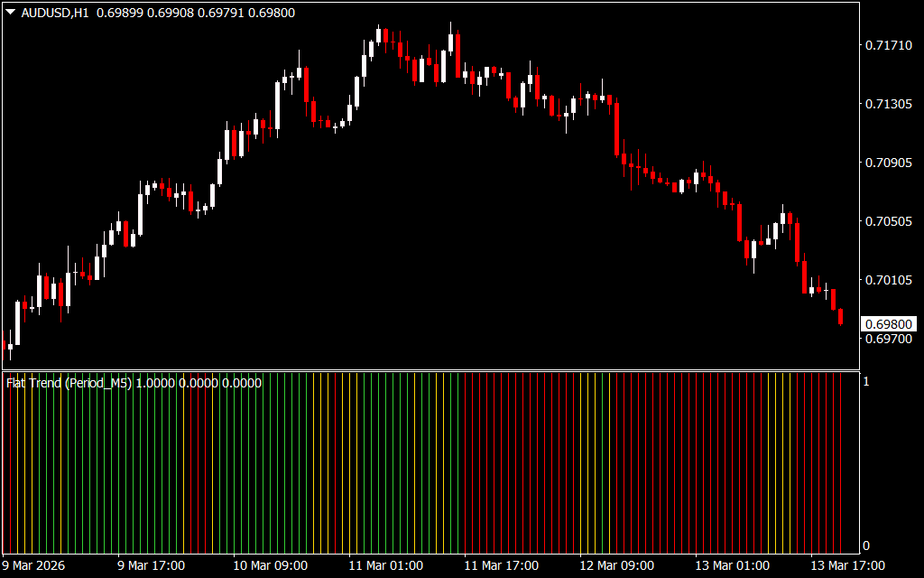
Task: Click the 0.71305 price scale label
Action: [x=886, y=104]
